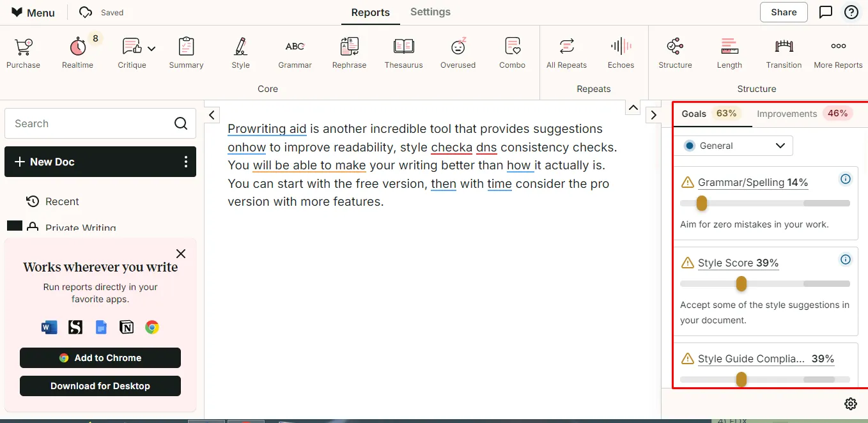The width and height of the screenshot is (868, 423).
Task: Open the Purchase cart icon
Action: click(x=24, y=53)
